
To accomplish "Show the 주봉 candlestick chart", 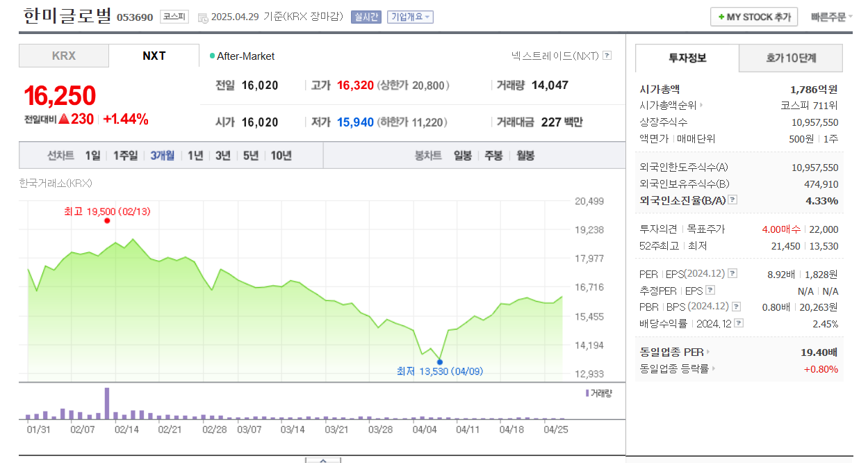I will (493, 156).
